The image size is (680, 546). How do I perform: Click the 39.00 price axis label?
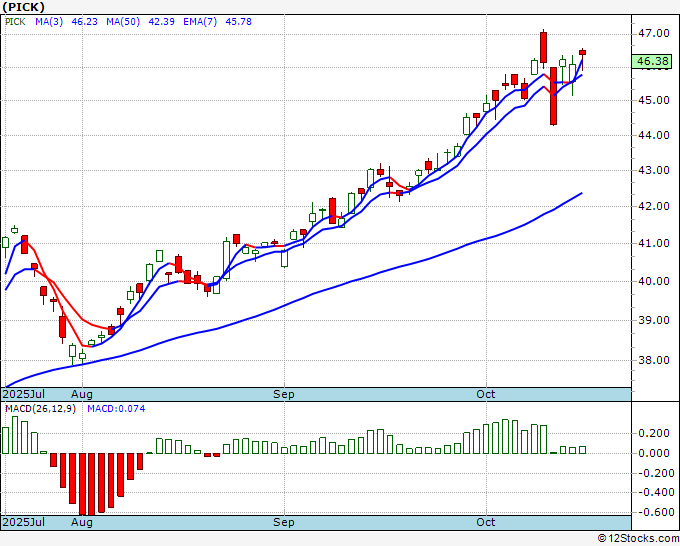(x=654, y=320)
